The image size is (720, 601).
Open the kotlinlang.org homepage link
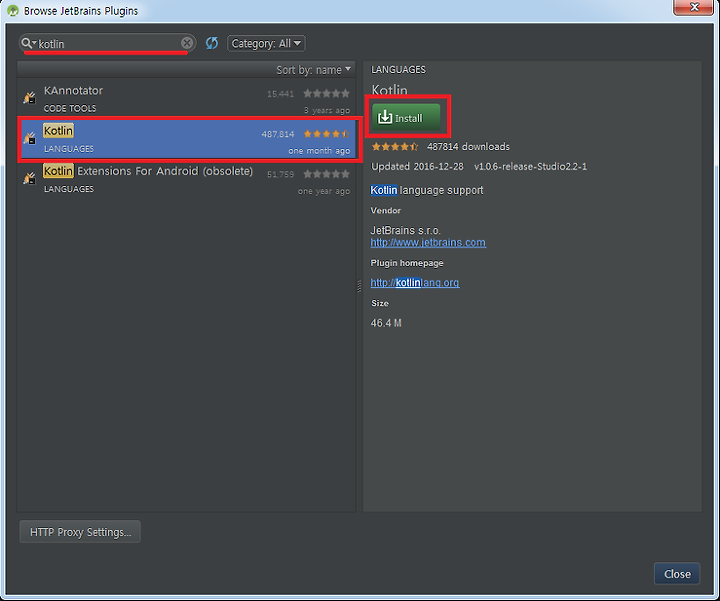(415, 283)
